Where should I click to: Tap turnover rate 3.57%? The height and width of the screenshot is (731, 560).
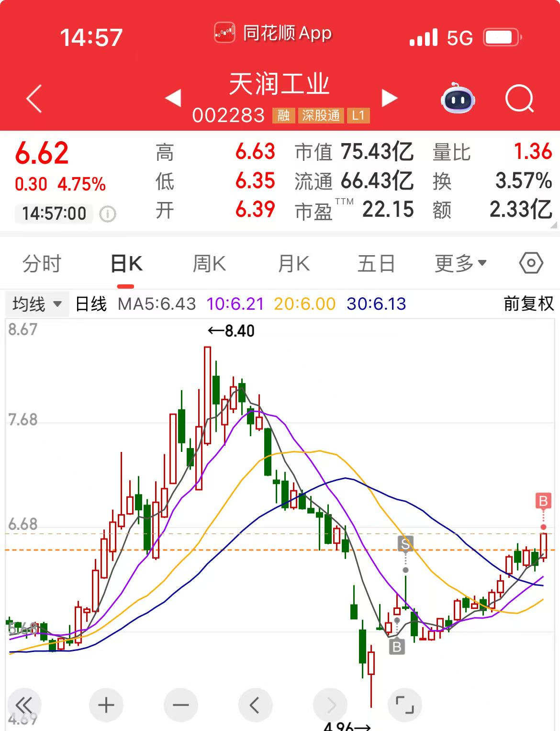coord(524,181)
